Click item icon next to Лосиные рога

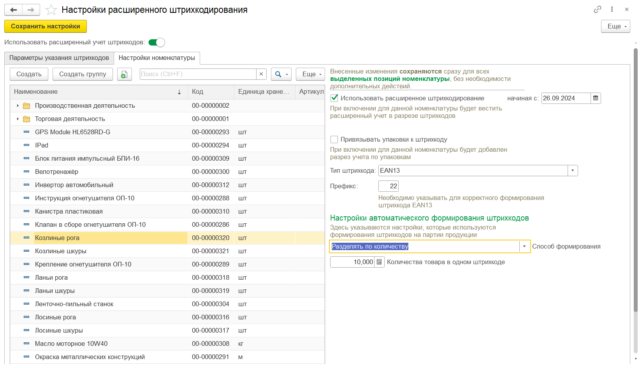click(x=27, y=317)
